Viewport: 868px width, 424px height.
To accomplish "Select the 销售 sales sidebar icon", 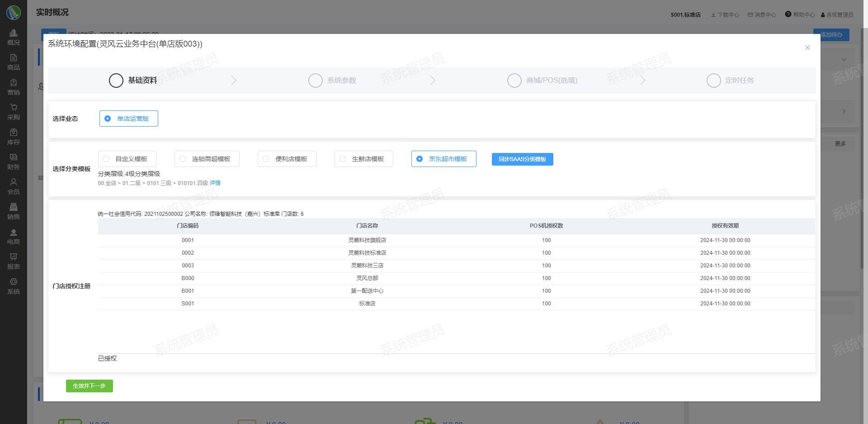I will pyautogui.click(x=14, y=211).
